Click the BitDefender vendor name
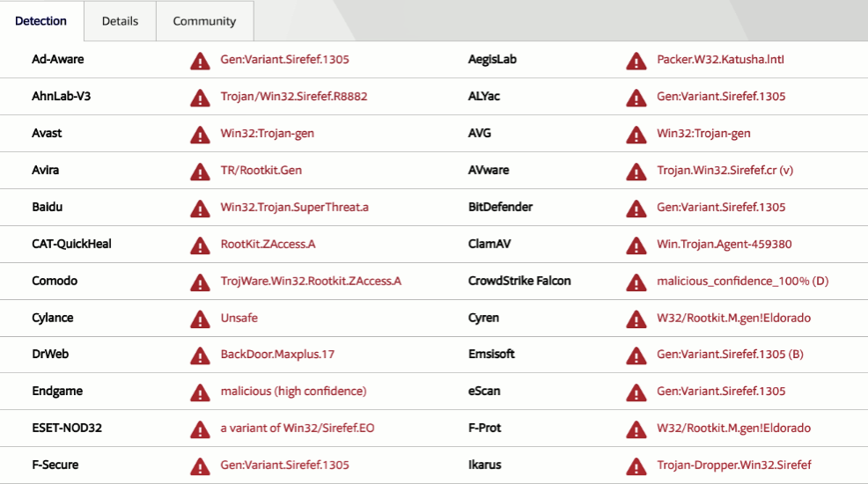The width and height of the screenshot is (868, 484). [x=500, y=208]
